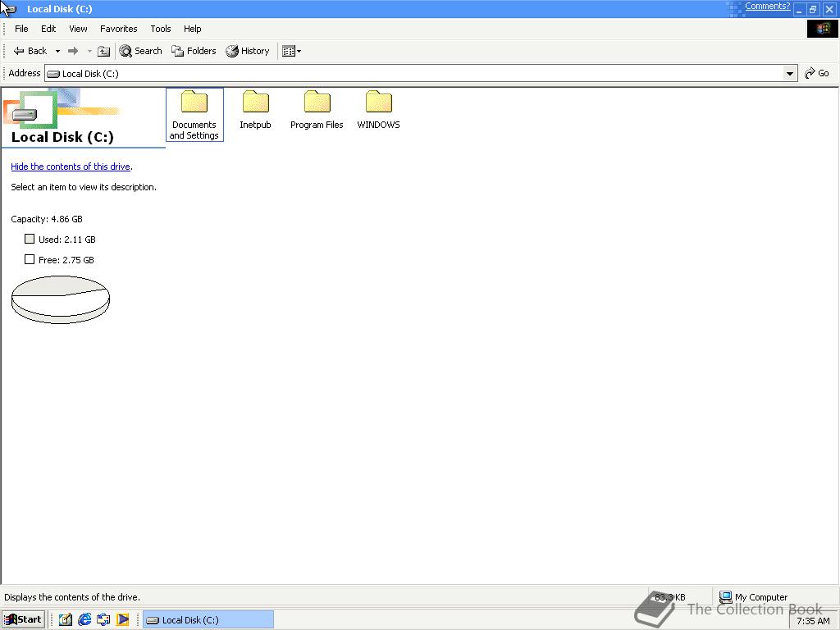Click Local Disk (C:) taskbar button
840x630 pixels.
coord(208,620)
